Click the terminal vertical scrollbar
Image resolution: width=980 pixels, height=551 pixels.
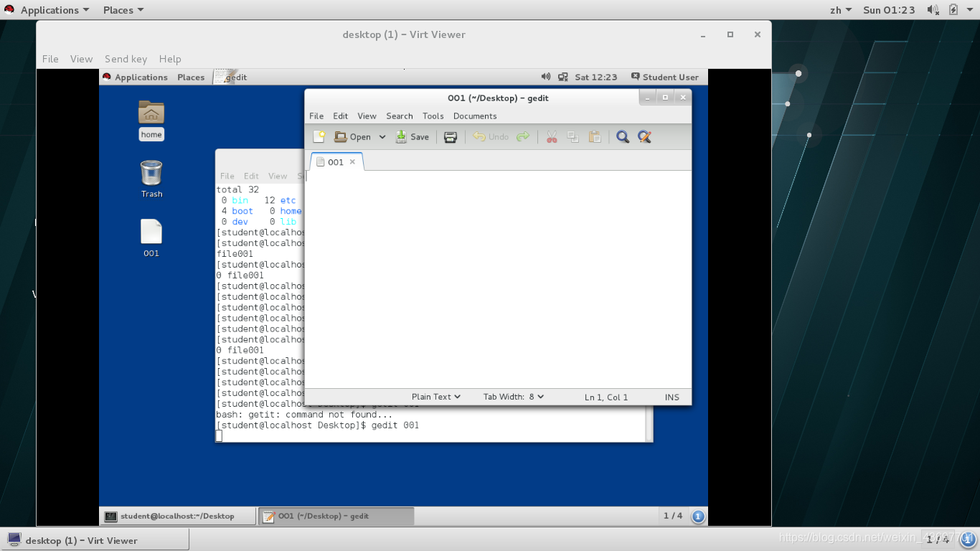click(649, 423)
